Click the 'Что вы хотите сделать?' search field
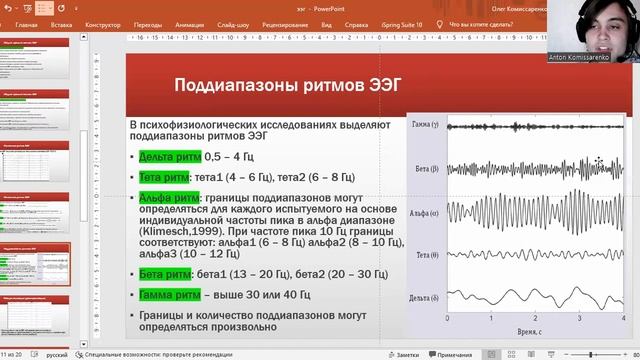 point(481,24)
